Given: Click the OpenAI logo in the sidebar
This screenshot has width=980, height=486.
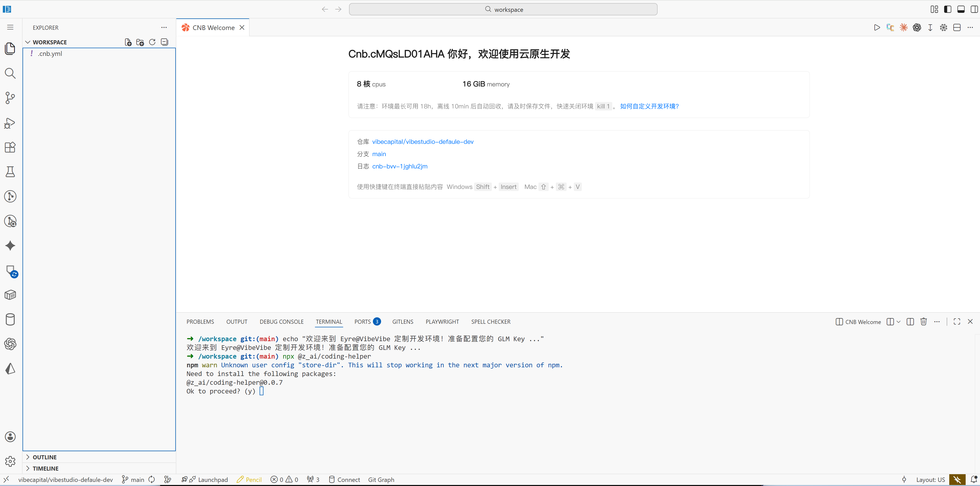Looking at the screenshot, I should 10,344.
